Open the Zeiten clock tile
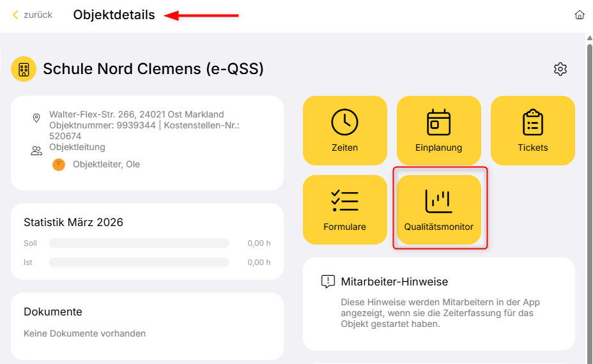The image size is (593, 364). click(345, 131)
